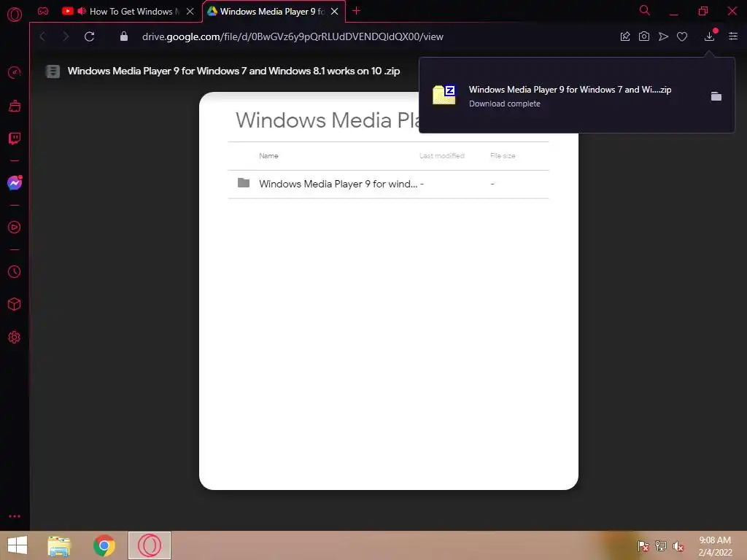The width and height of the screenshot is (747, 560).
Task: Open Player icon in sidebar
Action: point(15,227)
